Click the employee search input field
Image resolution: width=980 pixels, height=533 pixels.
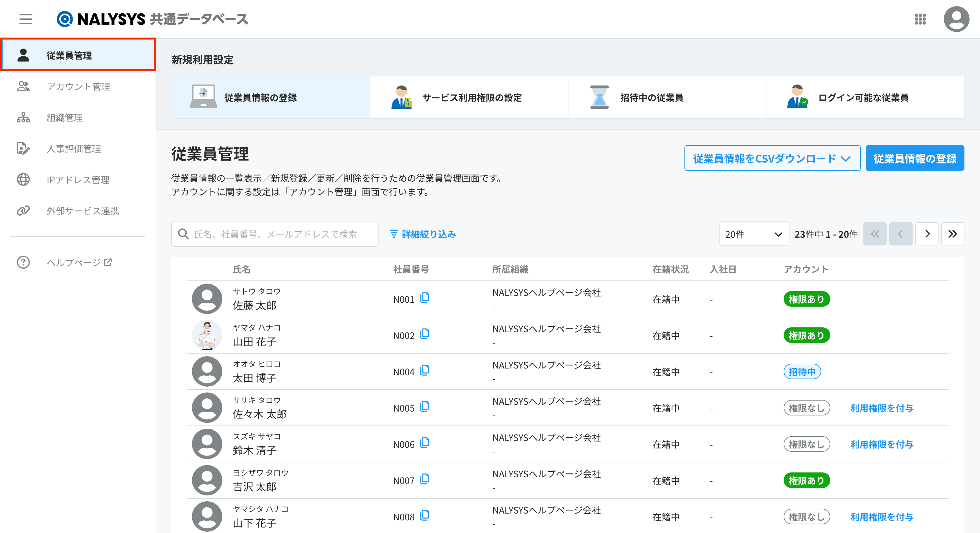(x=275, y=234)
